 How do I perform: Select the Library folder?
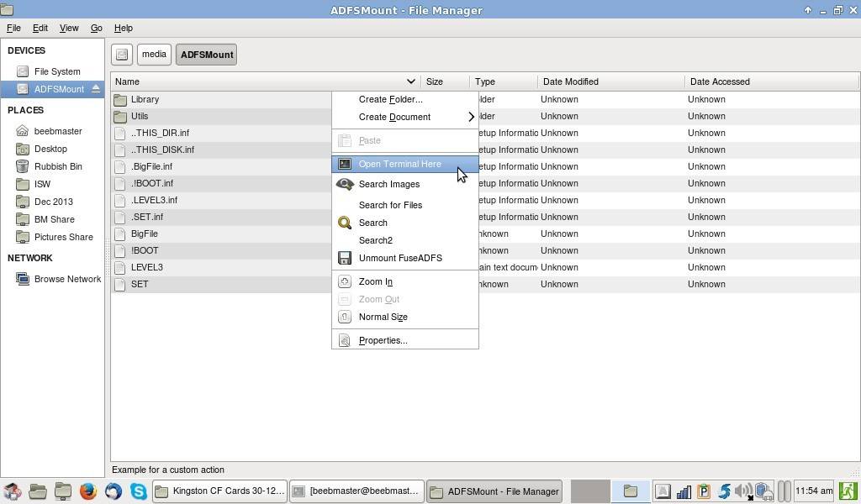145,99
